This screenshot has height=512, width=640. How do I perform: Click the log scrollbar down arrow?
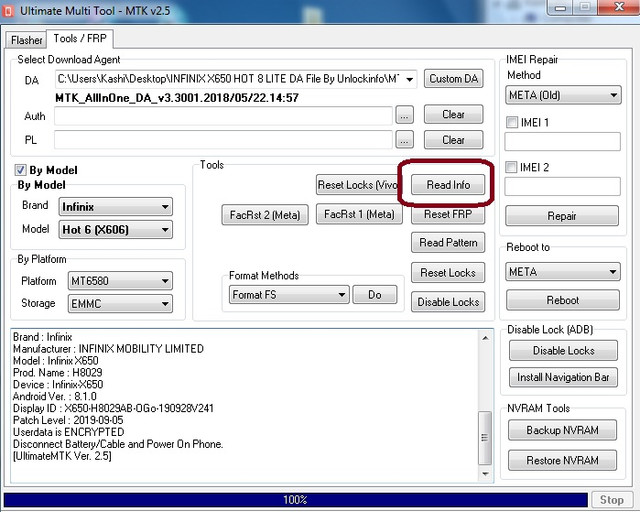tap(485, 474)
